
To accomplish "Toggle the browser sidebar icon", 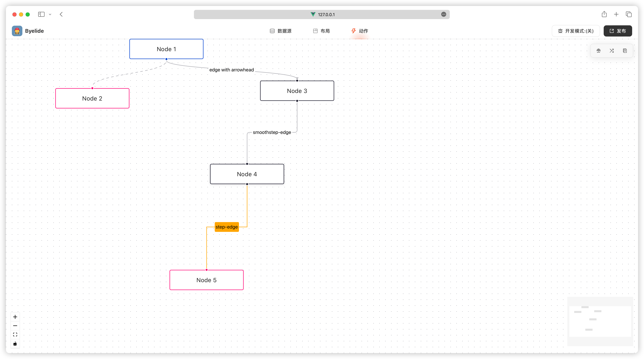I will point(41,14).
